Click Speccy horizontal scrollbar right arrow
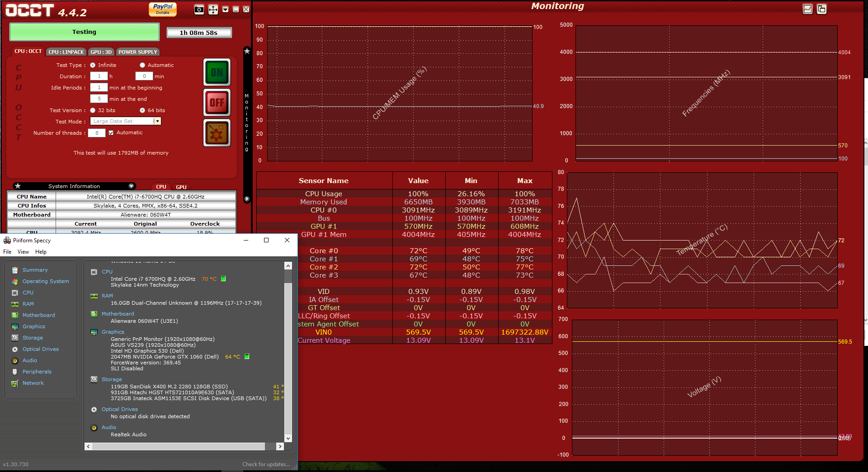868x472 pixels. (x=280, y=446)
